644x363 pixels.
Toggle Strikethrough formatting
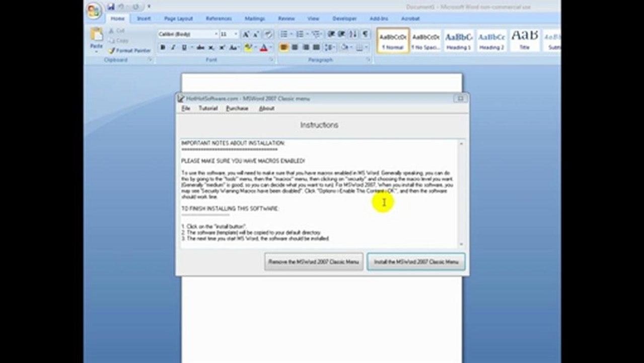pyautogui.click(x=200, y=47)
